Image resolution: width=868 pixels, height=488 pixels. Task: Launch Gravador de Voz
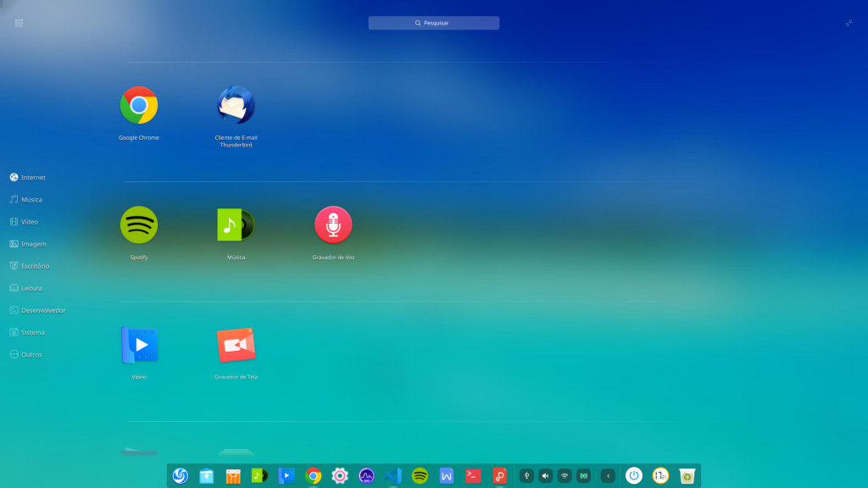pos(333,225)
